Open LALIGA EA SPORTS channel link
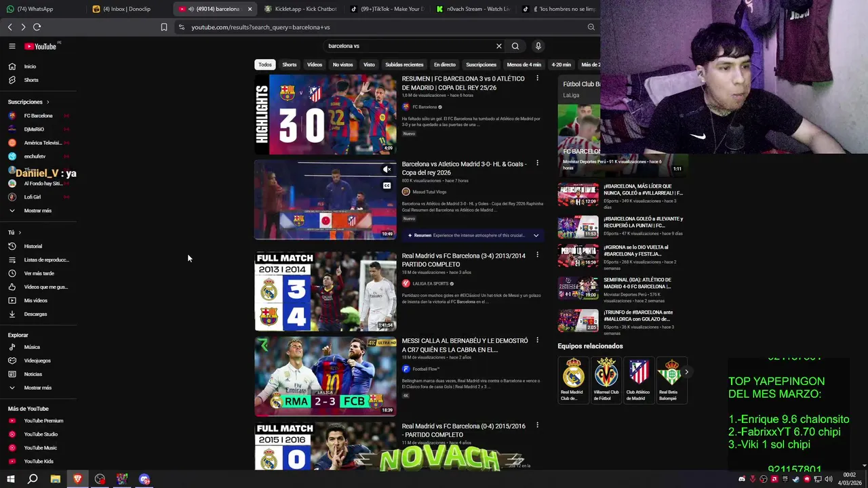Viewport: 868px width, 488px height. click(430, 283)
